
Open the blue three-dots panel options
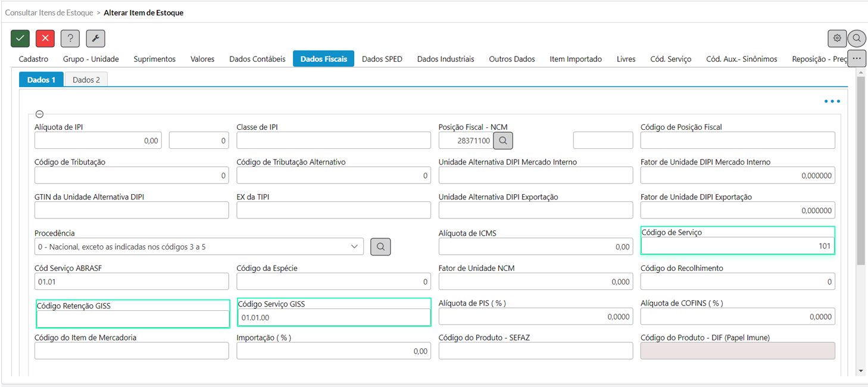[x=832, y=102]
